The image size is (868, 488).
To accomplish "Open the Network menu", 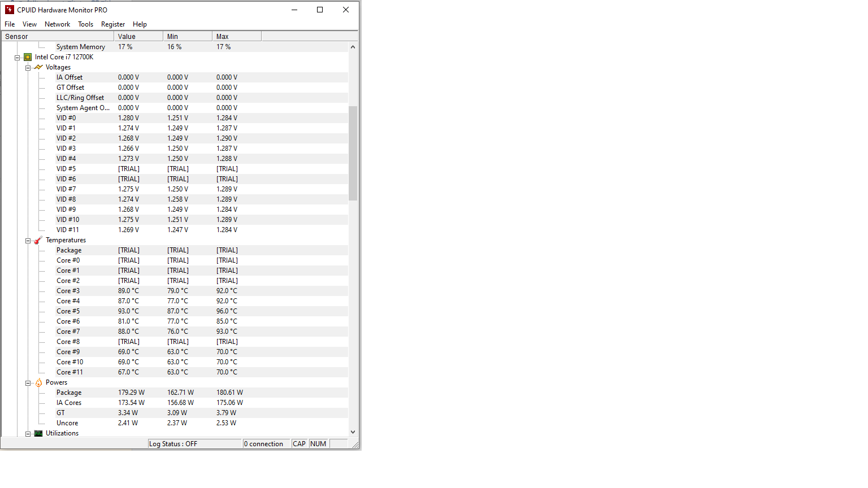I will (58, 24).
